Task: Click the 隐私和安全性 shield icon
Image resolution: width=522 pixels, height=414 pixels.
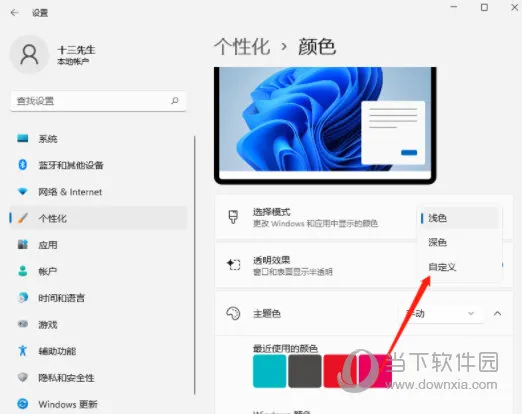Action: pos(23,377)
